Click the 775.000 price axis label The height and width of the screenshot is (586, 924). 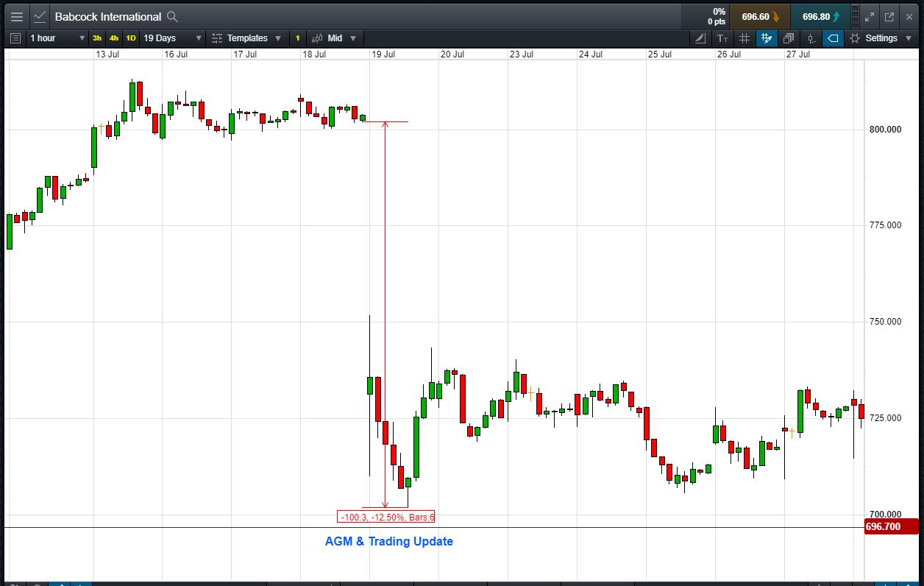coord(886,226)
